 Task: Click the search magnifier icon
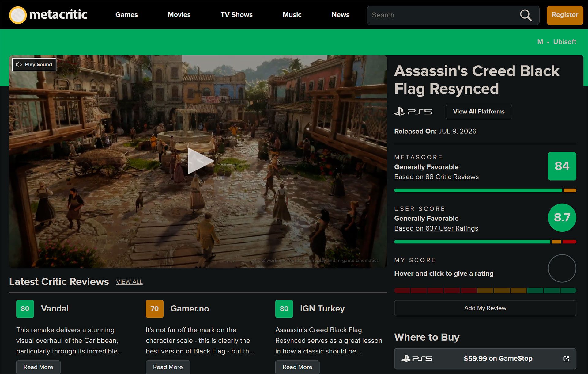526,15
